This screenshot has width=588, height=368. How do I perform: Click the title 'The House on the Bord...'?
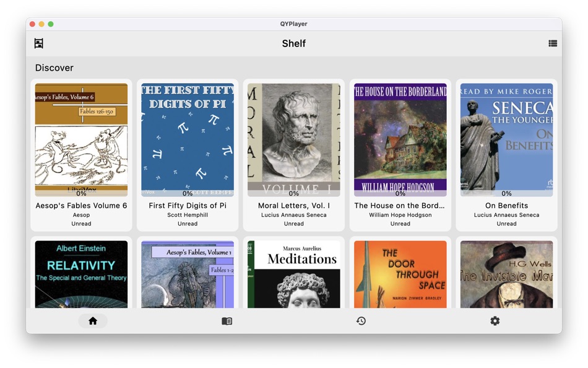click(x=399, y=206)
